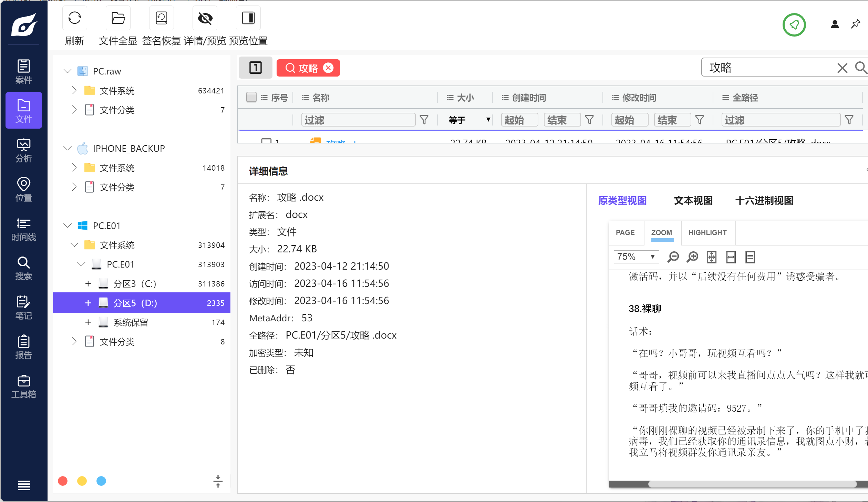Click the green notification bell icon
The image size is (868, 502).
[794, 24]
